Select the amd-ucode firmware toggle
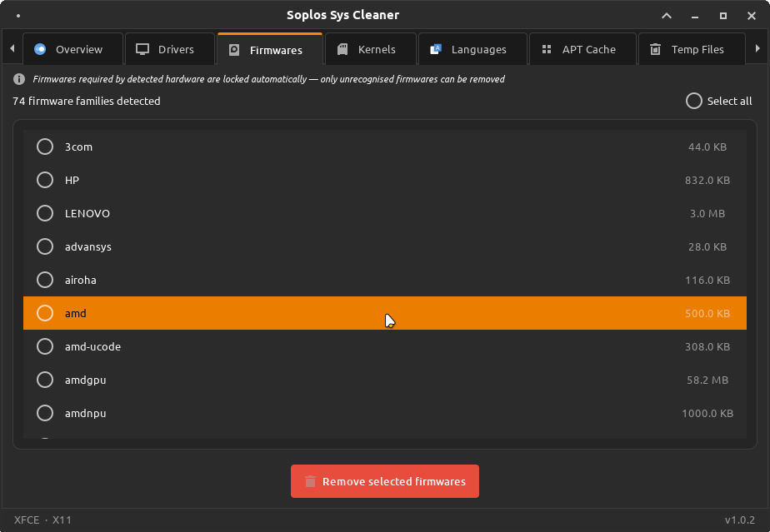The height and width of the screenshot is (532, 770). point(45,346)
